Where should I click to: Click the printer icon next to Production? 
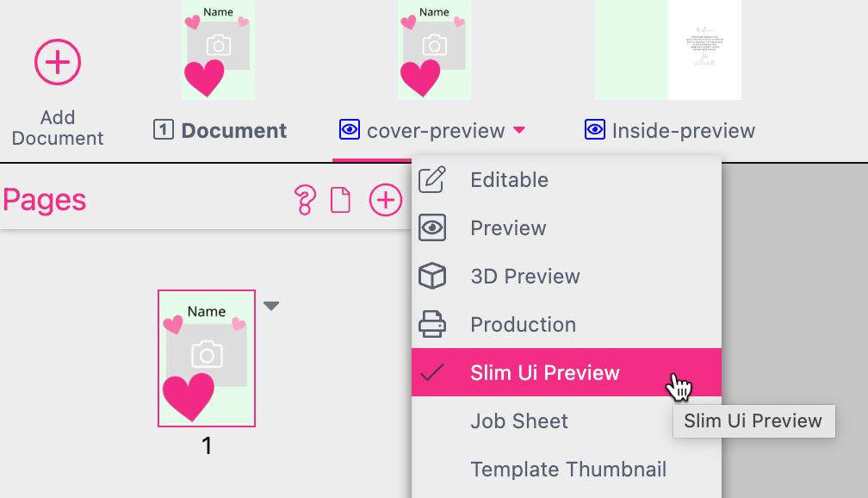pyautogui.click(x=431, y=324)
